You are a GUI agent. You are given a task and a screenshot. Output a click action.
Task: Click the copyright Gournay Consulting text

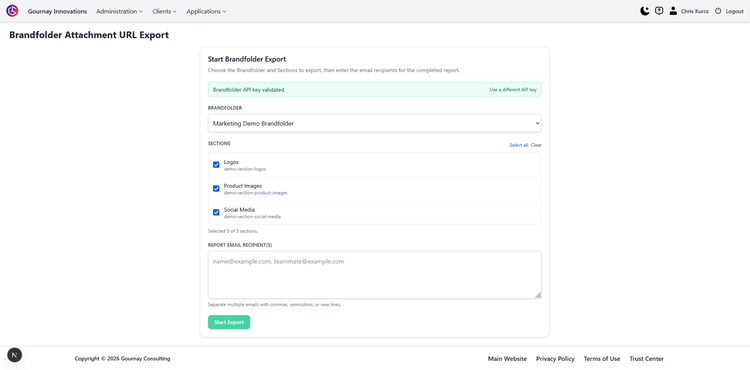(122, 359)
